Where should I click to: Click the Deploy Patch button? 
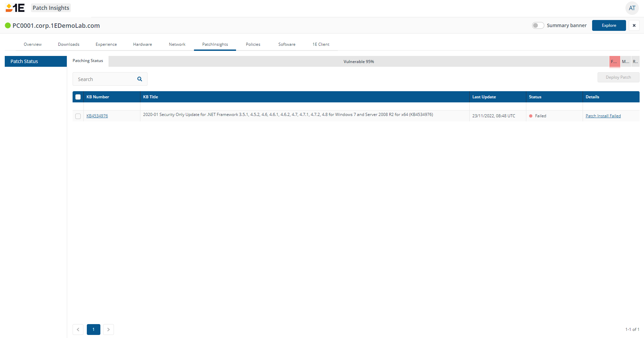619,77
